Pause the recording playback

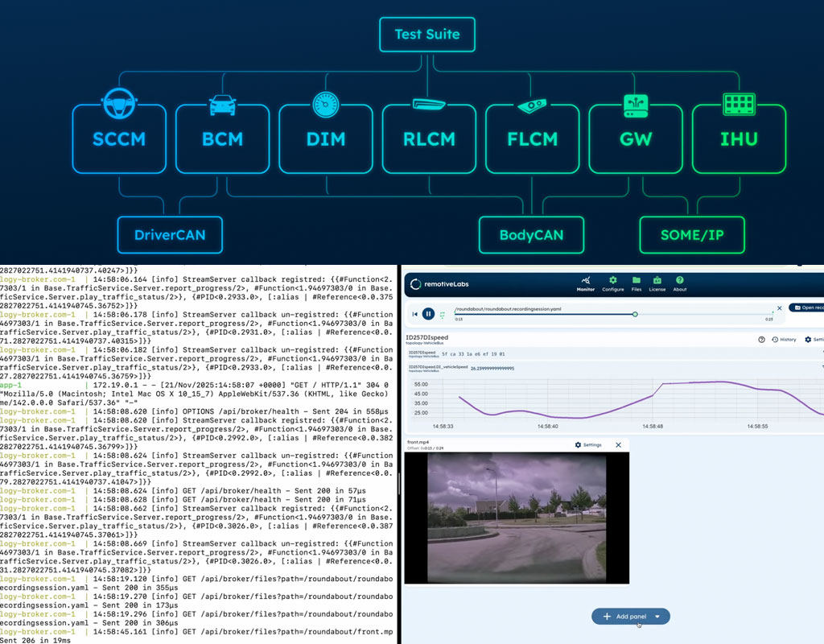pyautogui.click(x=428, y=314)
